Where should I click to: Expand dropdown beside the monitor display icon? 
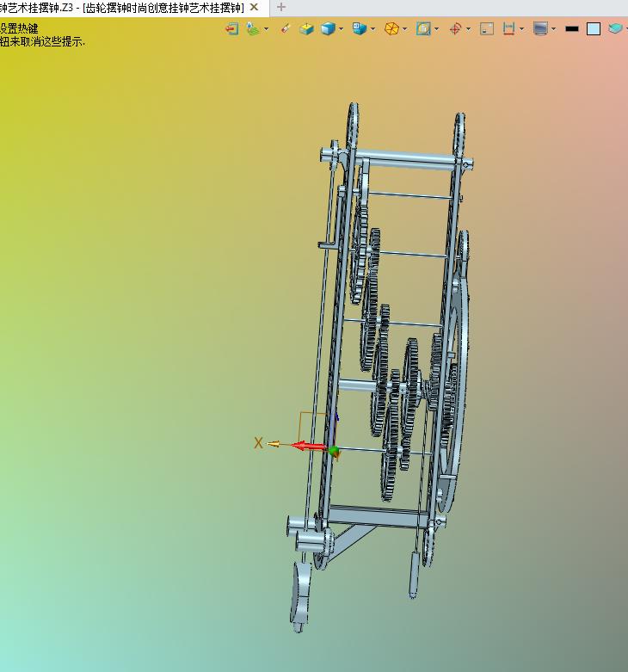coord(554,29)
